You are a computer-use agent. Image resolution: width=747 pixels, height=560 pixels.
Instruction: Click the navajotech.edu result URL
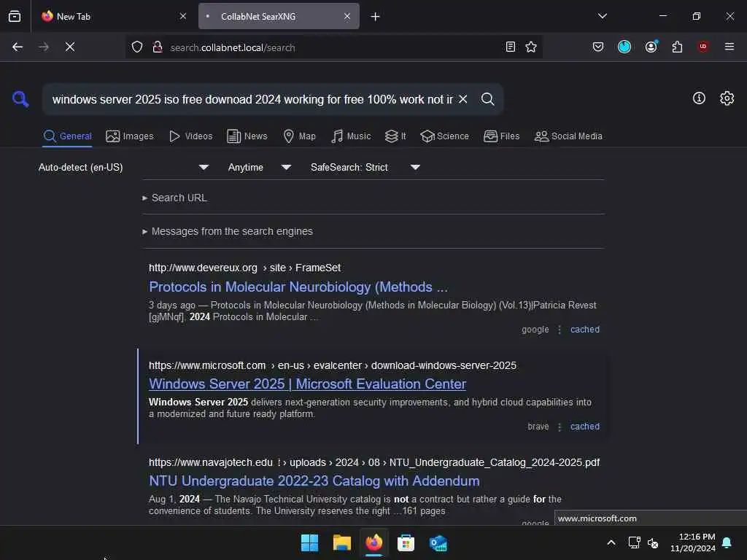tap(374, 462)
